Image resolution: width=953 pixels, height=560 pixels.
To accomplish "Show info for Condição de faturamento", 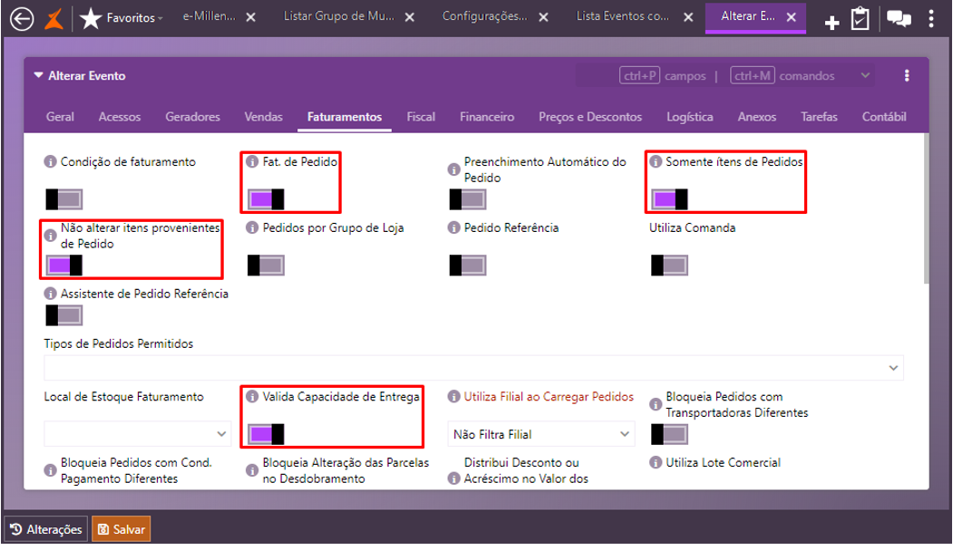I will point(51,161).
